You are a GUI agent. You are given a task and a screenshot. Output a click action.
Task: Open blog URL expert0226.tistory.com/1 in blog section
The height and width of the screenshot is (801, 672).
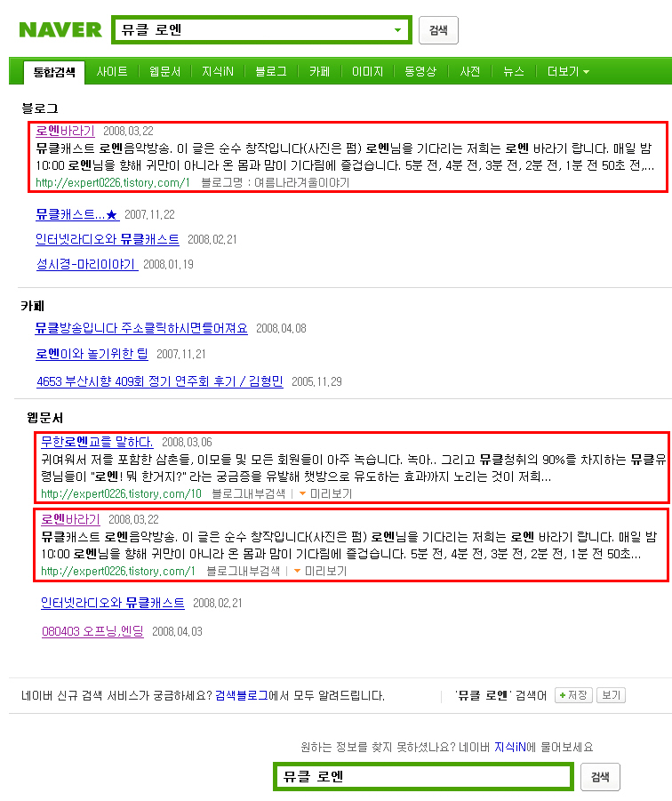point(112,182)
